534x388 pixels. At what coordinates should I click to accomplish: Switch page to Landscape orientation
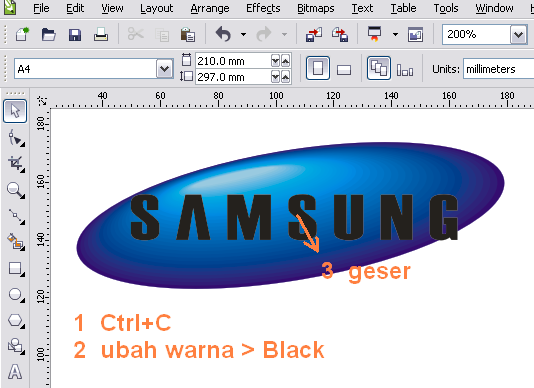tap(344, 70)
